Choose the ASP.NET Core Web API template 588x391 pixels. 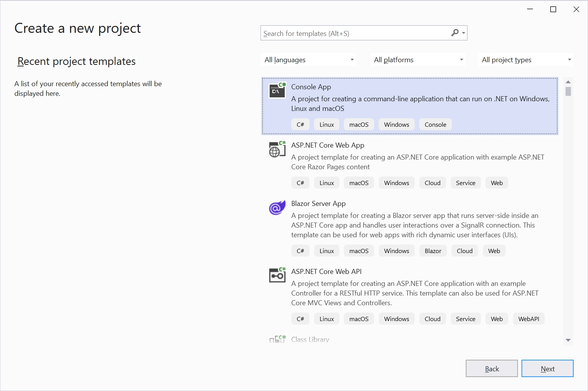pyautogui.click(x=326, y=272)
